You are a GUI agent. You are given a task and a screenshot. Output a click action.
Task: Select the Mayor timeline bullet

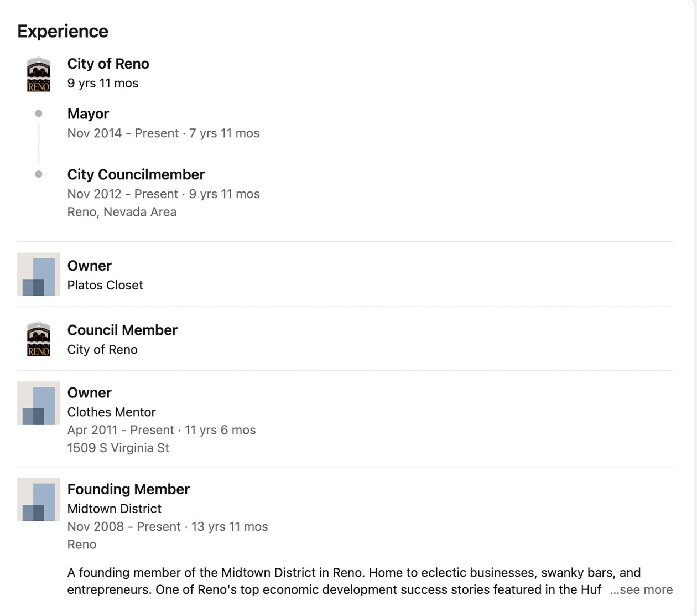pos(39,113)
